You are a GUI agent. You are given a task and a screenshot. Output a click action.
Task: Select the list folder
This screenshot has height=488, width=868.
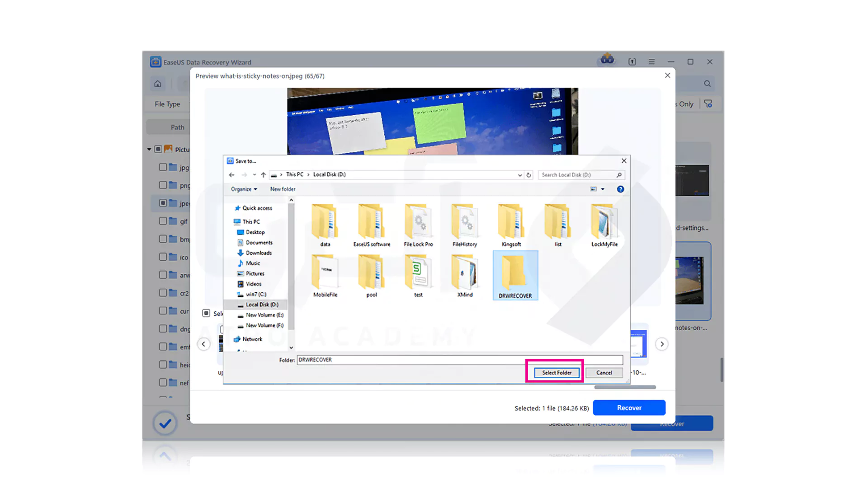(558, 225)
